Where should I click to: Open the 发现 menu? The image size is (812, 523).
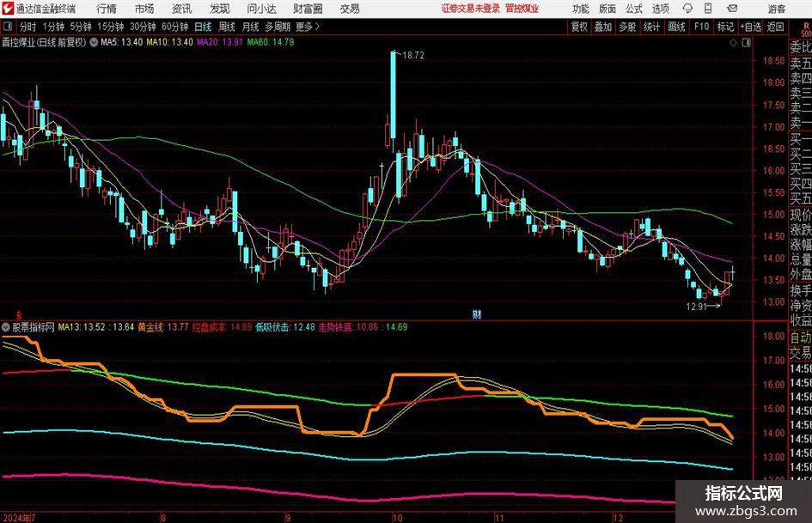click(220, 9)
